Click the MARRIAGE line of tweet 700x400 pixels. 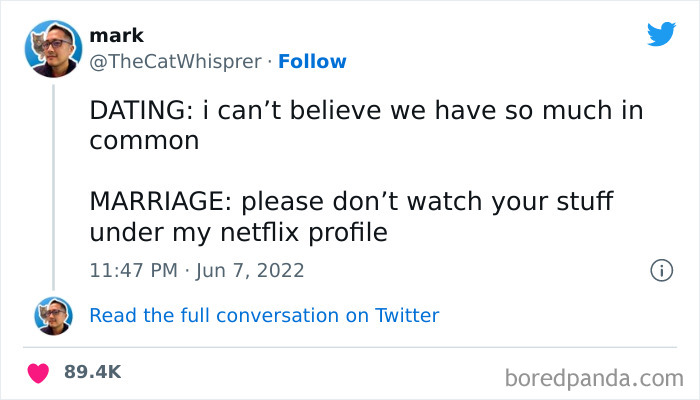[x=350, y=203]
